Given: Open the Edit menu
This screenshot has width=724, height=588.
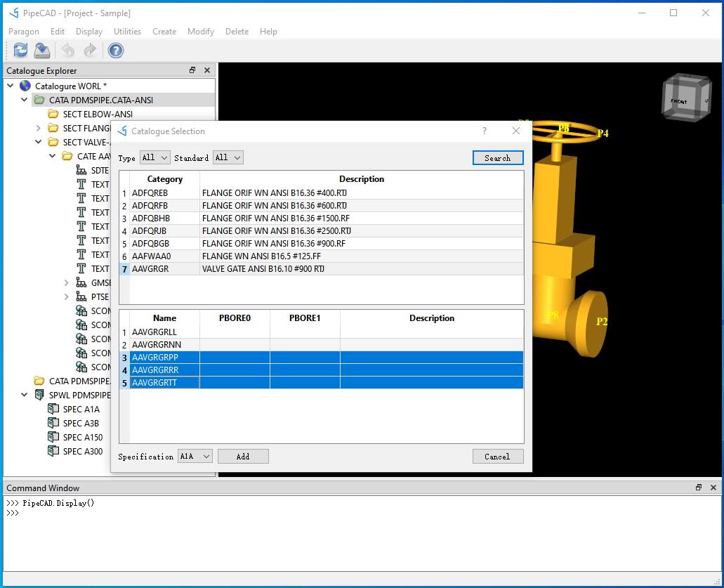Looking at the screenshot, I should tap(58, 32).
